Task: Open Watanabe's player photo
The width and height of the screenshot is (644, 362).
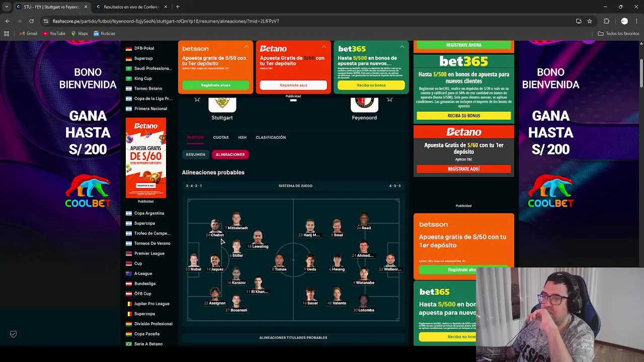Action: [x=364, y=274]
